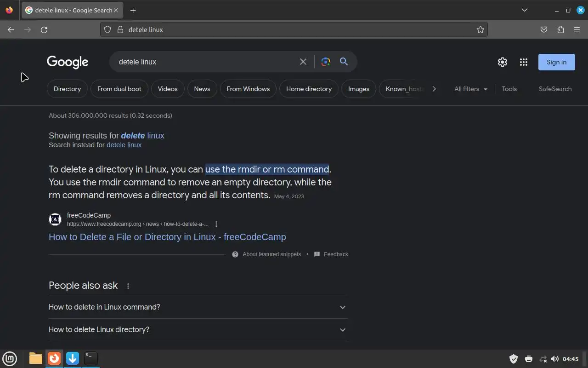588x368 pixels.
Task: Select the 'Home directory' filter chip
Action: coord(309,89)
